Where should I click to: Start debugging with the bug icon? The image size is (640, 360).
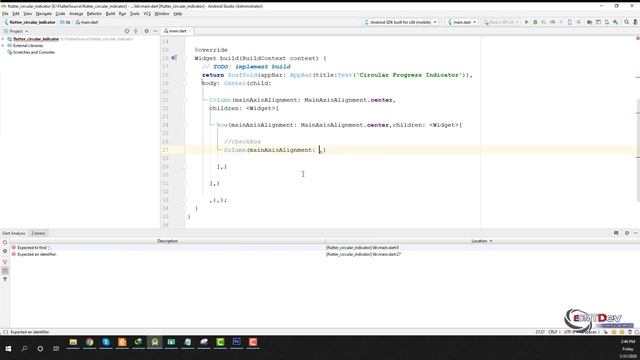pyautogui.click(x=535, y=22)
